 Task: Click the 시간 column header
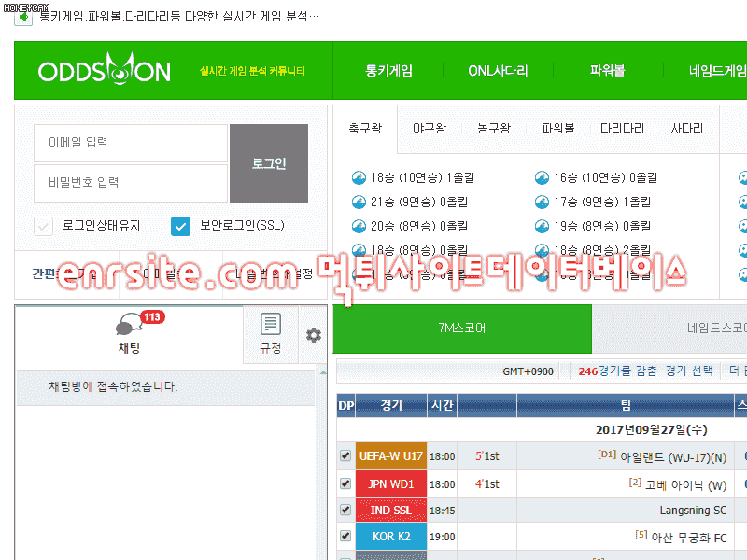(x=442, y=406)
